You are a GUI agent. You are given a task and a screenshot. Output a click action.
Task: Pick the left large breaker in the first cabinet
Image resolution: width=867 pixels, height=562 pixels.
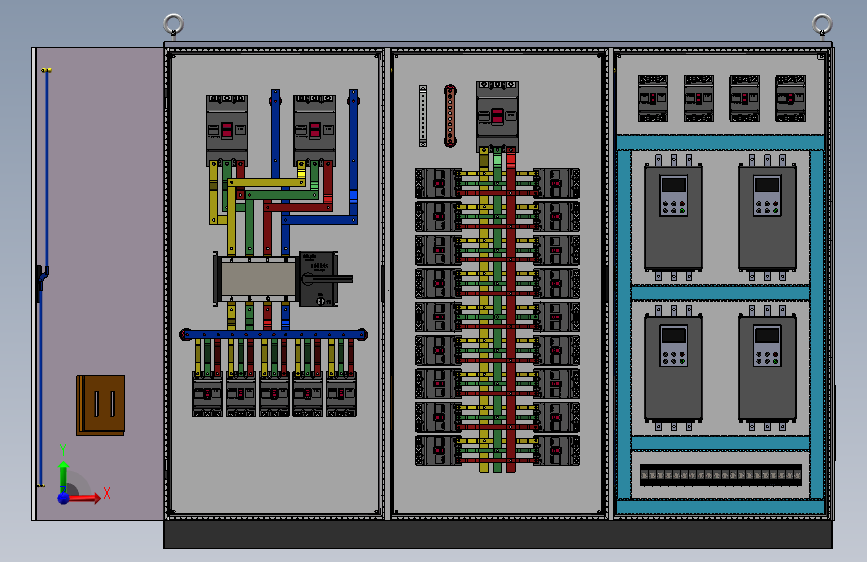point(227,131)
